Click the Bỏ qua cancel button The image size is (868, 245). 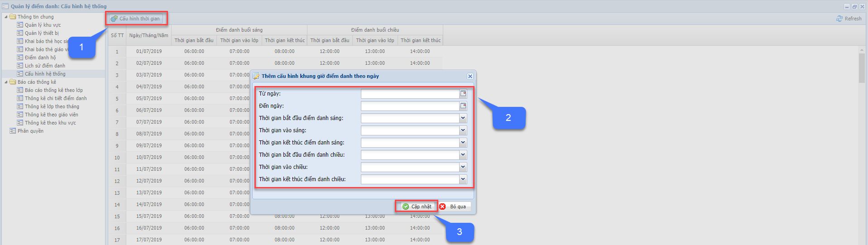point(454,207)
